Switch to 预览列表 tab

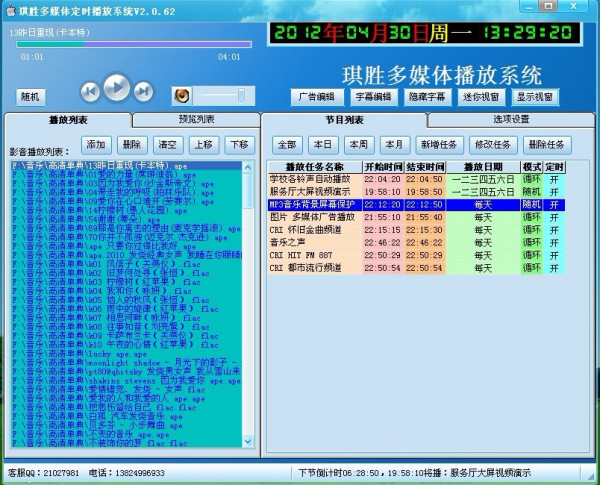click(x=197, y=119)
